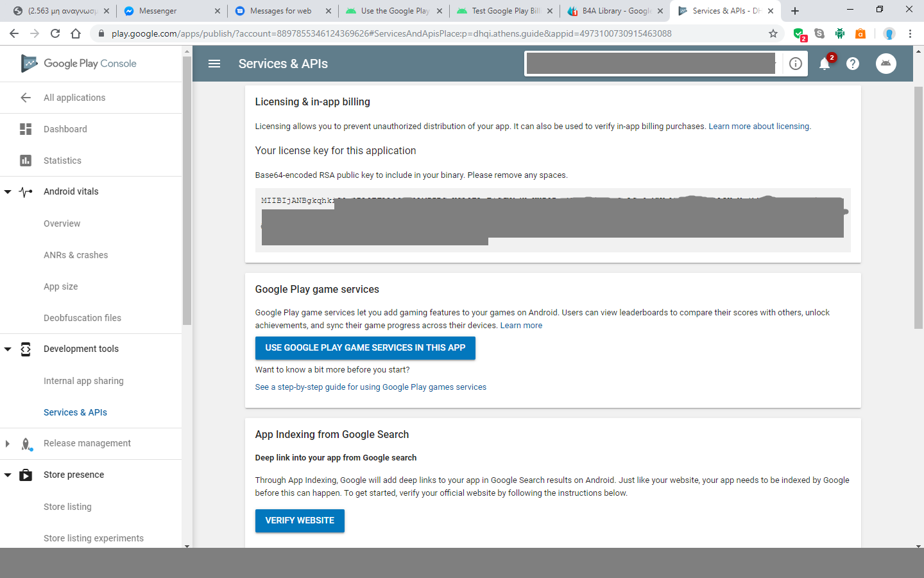Click the Verify Website button

pos(300,521)
